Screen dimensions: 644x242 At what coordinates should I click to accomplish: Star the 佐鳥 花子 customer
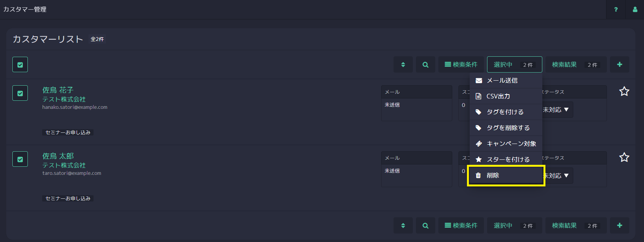[x=624, y=91]
